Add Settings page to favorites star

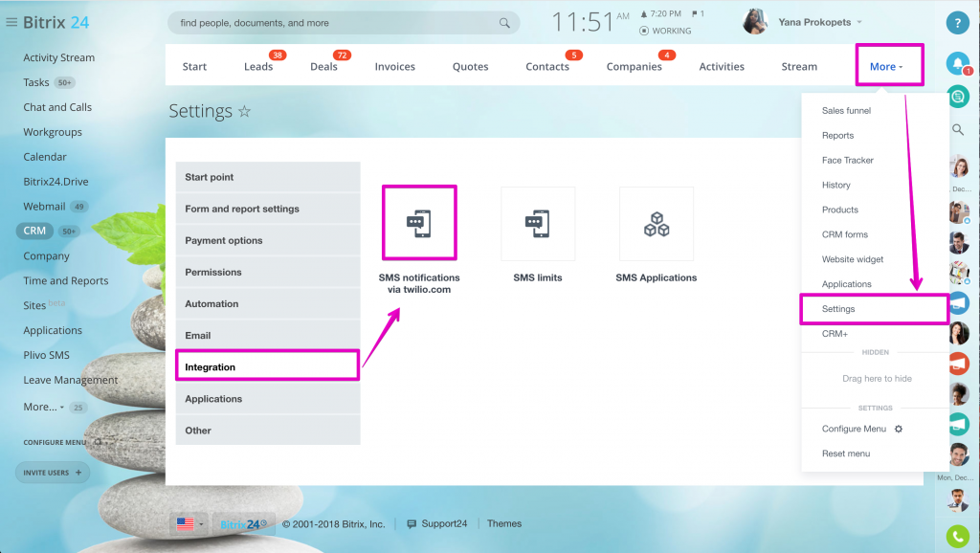(244, 111)
